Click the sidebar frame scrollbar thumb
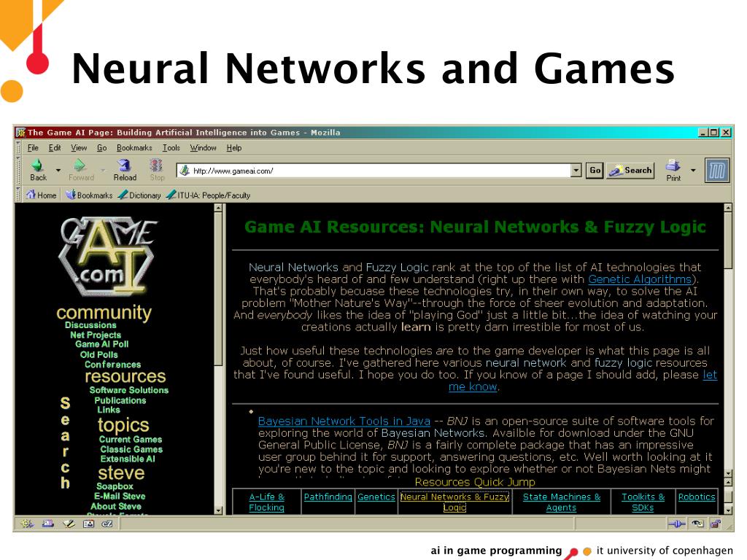This screenshot has height=560, width=747. 218,289
